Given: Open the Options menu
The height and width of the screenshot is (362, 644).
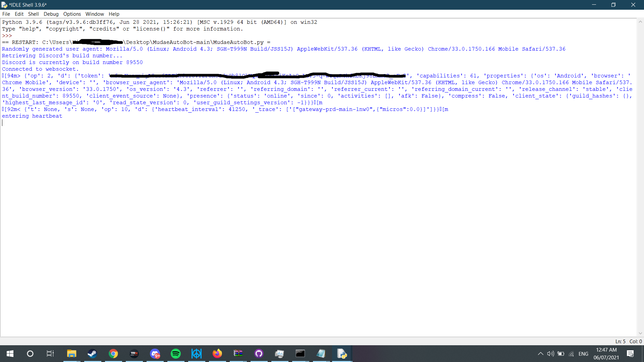Looking at the screenshot, I should tap(72, 14).
